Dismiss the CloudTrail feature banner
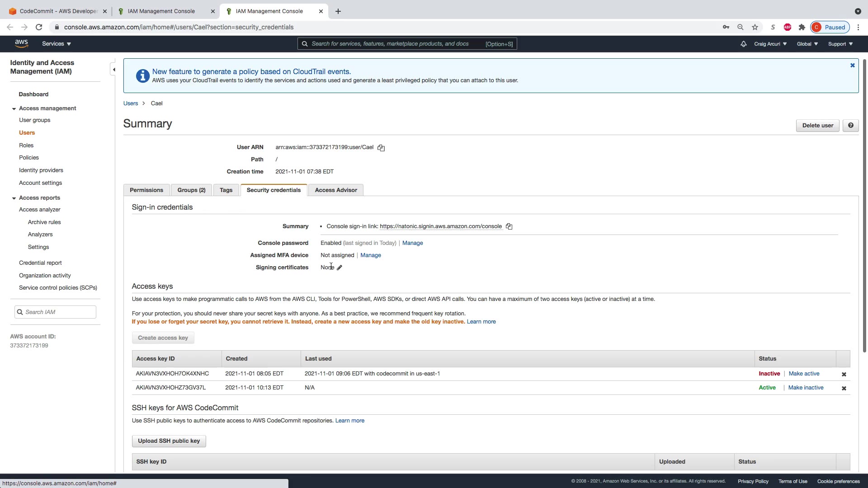Viewport: 868px width, 488px height. pos(852,66)
